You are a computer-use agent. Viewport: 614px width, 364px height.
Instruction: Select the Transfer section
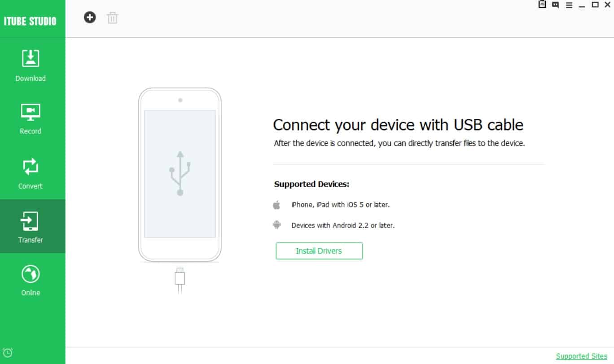31,227
